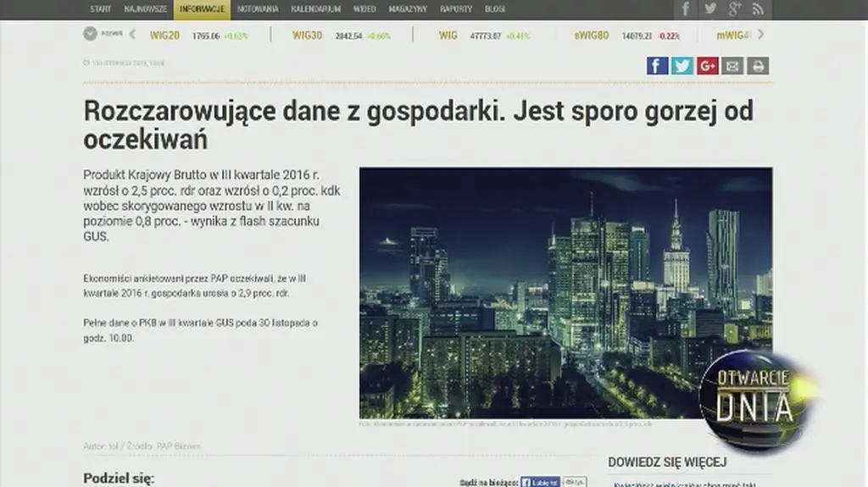868x487 pixels.
Task: Move the stock ticker to previous indices
Action: (x=132, y=35)
